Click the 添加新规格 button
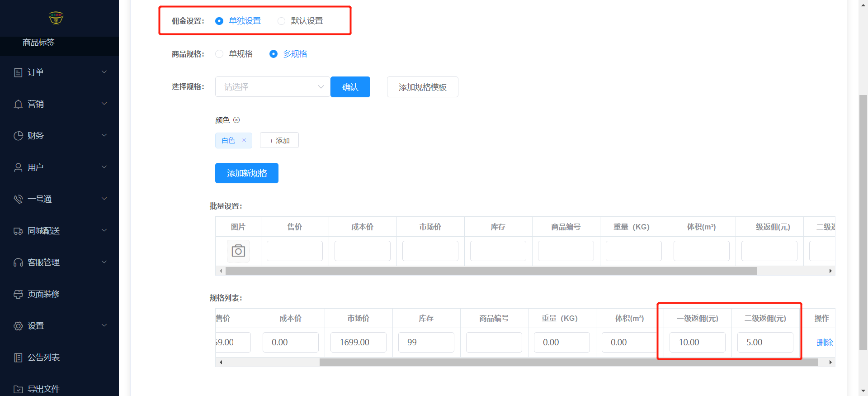The height and width of the screenshot is (396, 868). [247, 173]
